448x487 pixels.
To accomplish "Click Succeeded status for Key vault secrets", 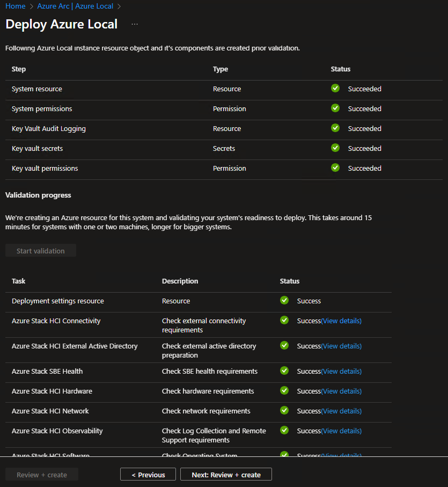I will (364, 148).
